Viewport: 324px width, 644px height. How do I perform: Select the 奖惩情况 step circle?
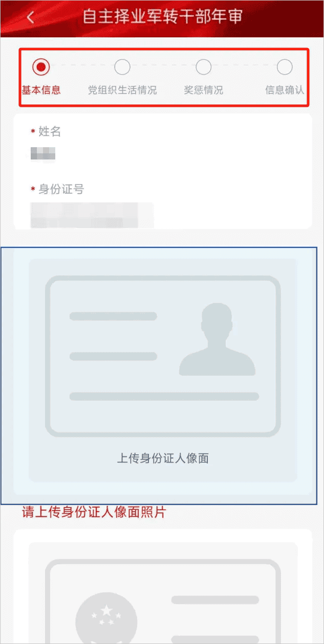click(x=204, y=66)
